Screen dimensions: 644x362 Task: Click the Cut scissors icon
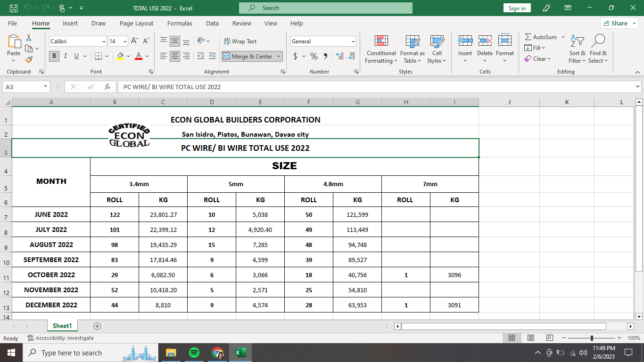tap(29, 38)
